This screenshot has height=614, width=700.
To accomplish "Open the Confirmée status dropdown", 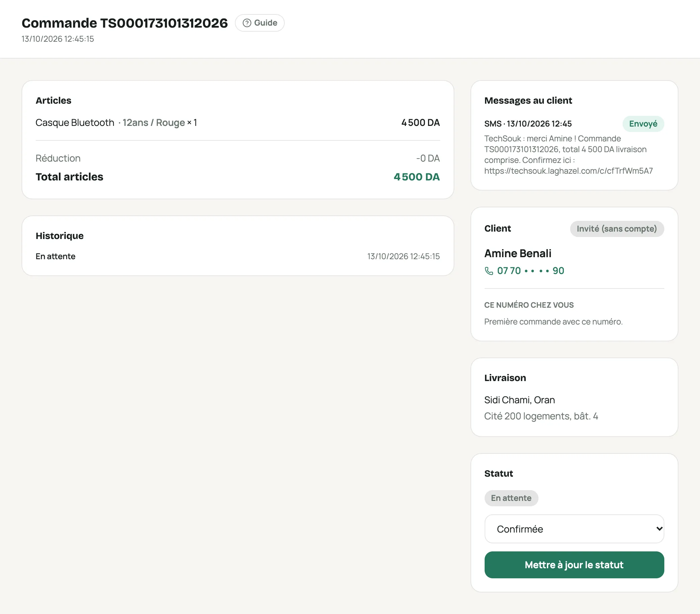I will 574,529.
